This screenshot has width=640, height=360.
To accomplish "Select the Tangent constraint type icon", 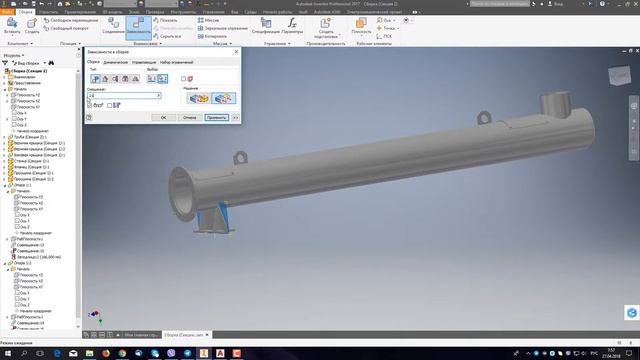I will [x=116, y=79].
